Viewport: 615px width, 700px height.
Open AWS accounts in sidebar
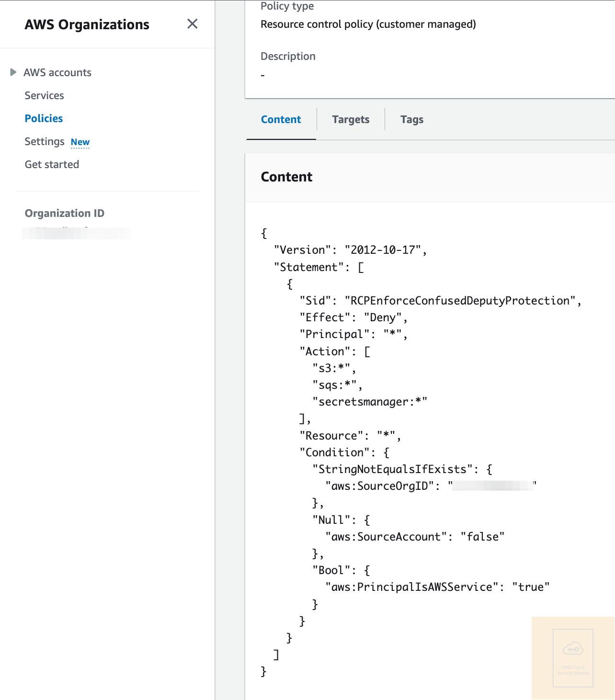click(x=57, y=72)
